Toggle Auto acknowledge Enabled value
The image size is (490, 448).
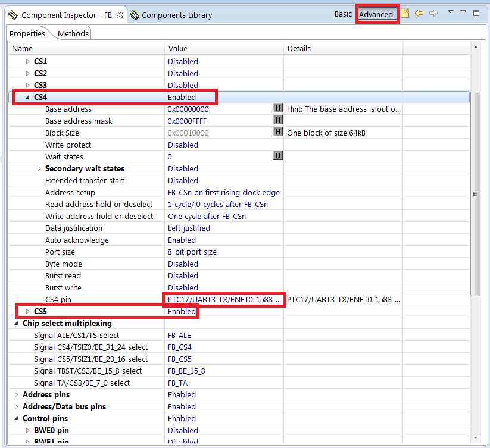pyautogui.click(x=182, y=240)
